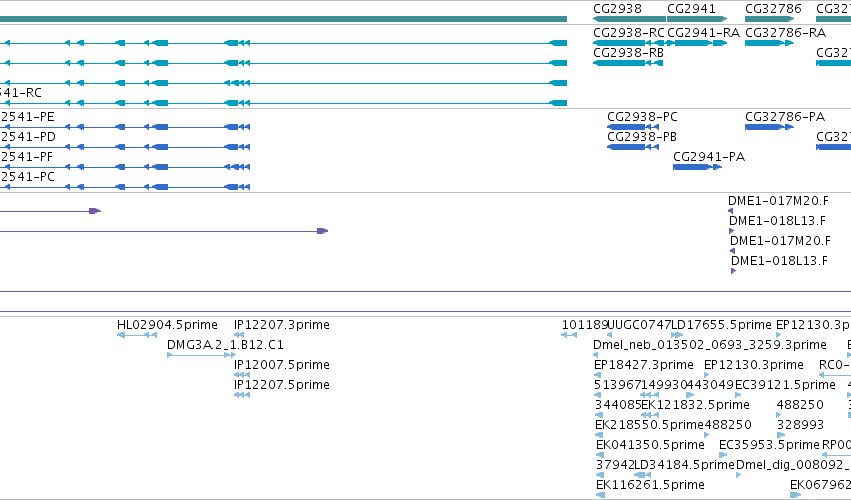The width and height of the screenshot is (851, 500).
Task: Open the EK116261.5prime label
Action: [x=650, y=485]
